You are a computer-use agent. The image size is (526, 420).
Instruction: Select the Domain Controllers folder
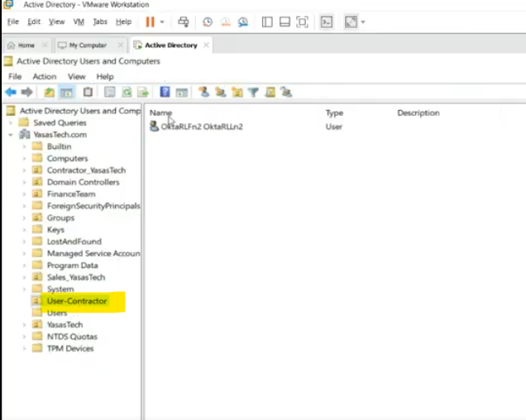coord(83,182)
